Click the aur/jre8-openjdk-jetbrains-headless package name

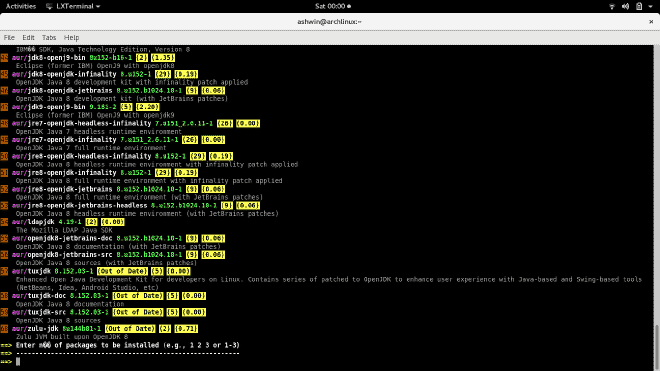[80, 206]
